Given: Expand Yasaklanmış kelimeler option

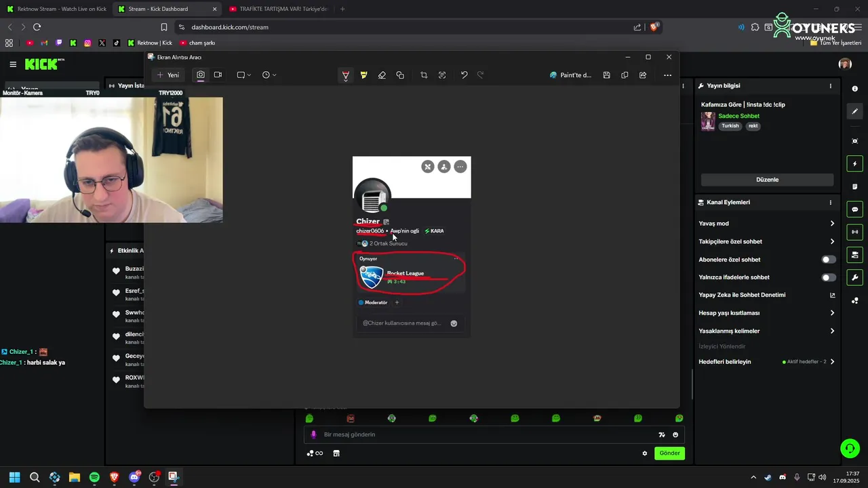Looking at the screenshot, I should [x=766, y=331].
